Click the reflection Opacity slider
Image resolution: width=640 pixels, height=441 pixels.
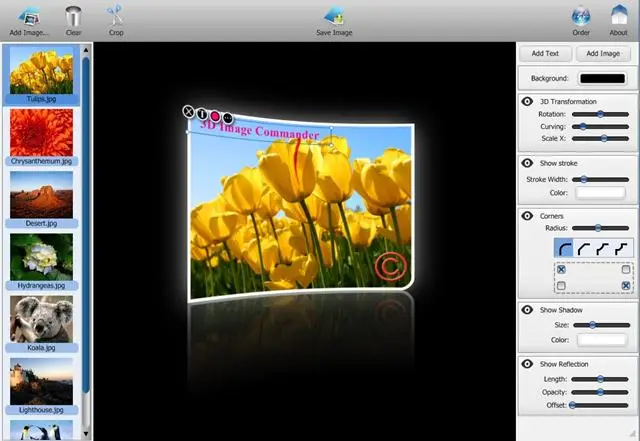coord(600,392)
